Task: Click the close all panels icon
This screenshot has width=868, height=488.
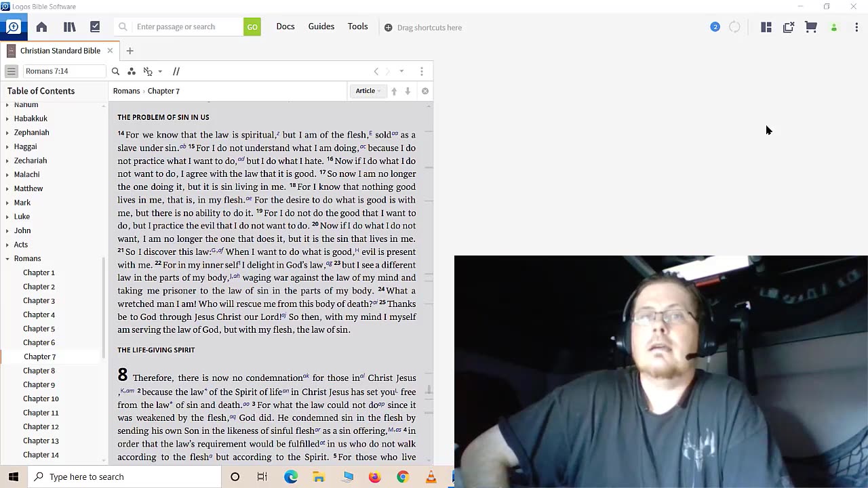Action: tap(788, 27)
